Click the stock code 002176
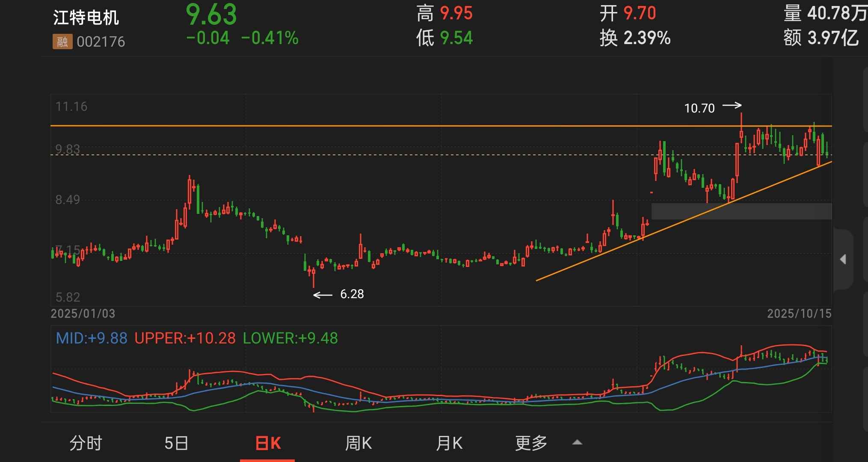The image size is (868, 462). click(101, 41)
